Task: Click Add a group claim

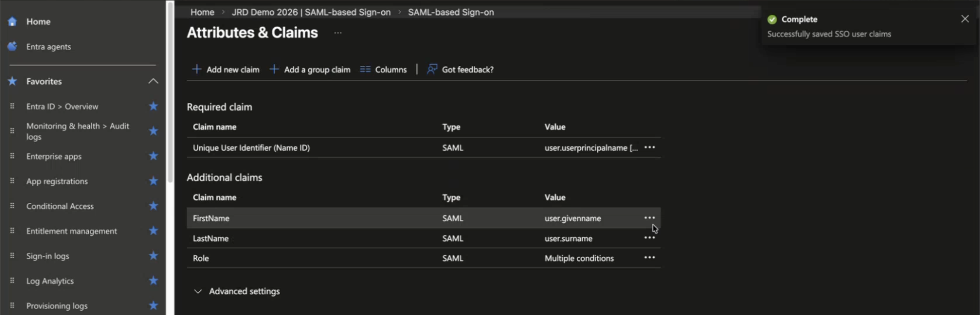Action: click(x=310, y=70)
